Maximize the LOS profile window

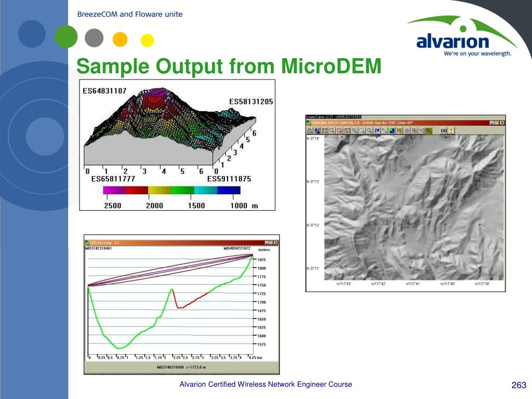click(x=271, y=243)
